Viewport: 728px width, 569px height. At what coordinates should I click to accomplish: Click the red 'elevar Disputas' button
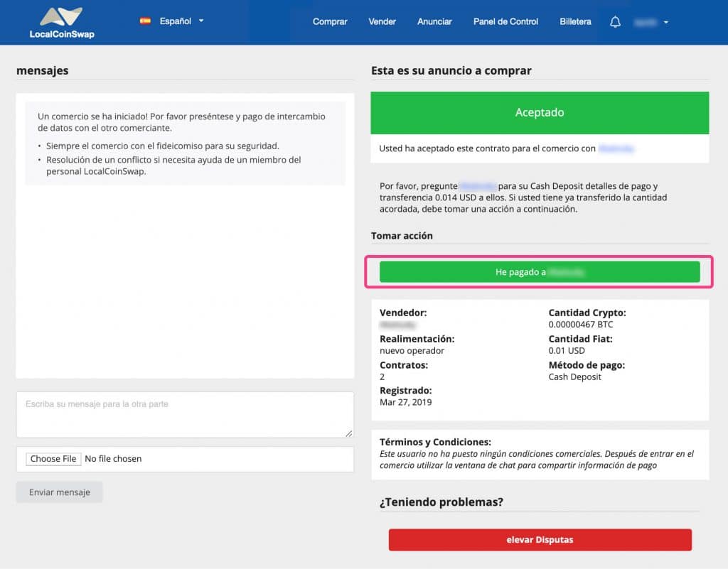coord(540,540)
